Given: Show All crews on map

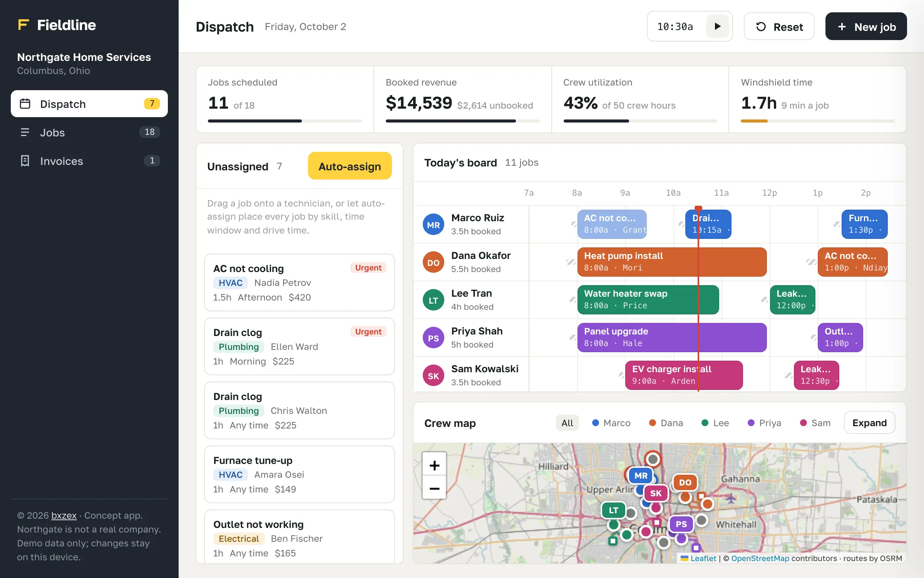Looking at the screenshot, I should [567, 423].
